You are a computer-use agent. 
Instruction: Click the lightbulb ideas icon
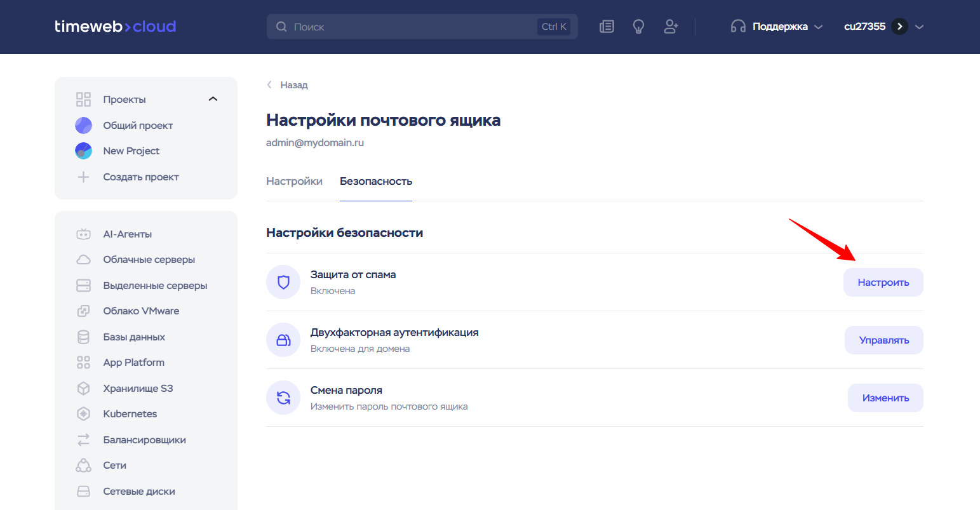(638, 27)
